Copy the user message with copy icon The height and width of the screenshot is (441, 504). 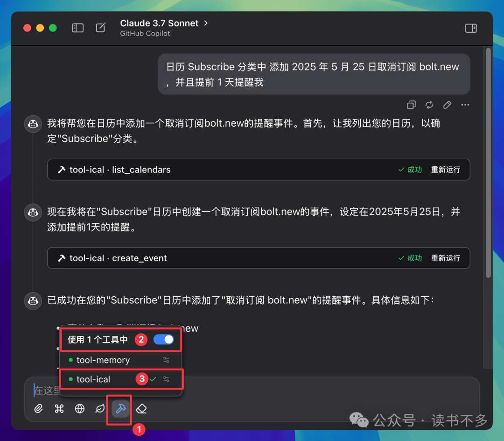(411, 105)
